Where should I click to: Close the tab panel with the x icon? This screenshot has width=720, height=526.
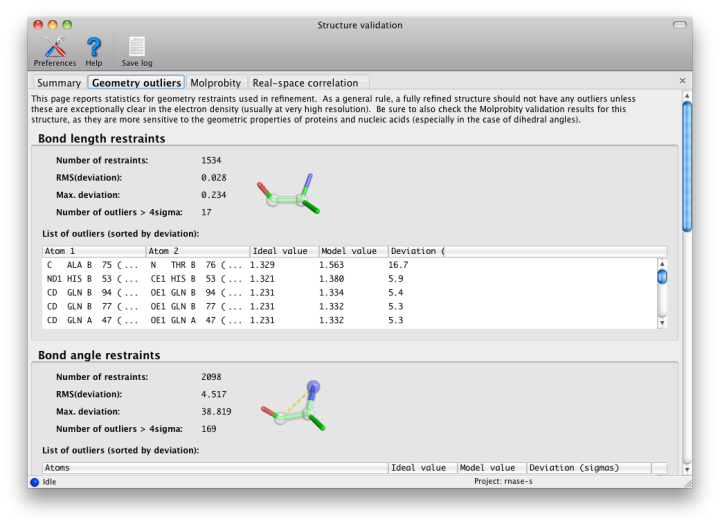683,81
